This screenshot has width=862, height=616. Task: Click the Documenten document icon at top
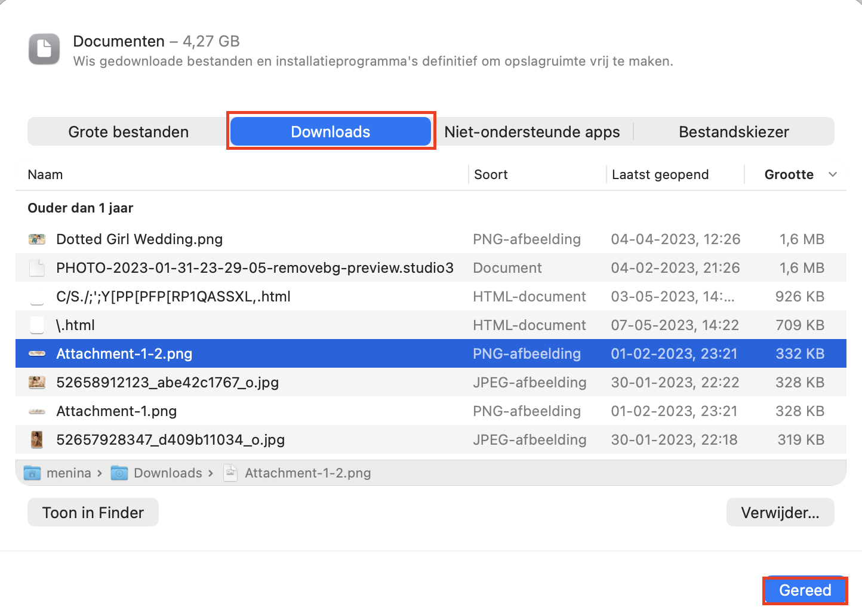(x=44, y=50)
